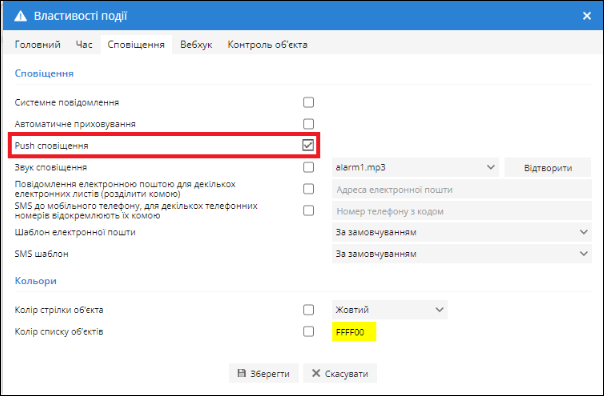Click the floppy disk icon on Зберегти

click(242, 373)
